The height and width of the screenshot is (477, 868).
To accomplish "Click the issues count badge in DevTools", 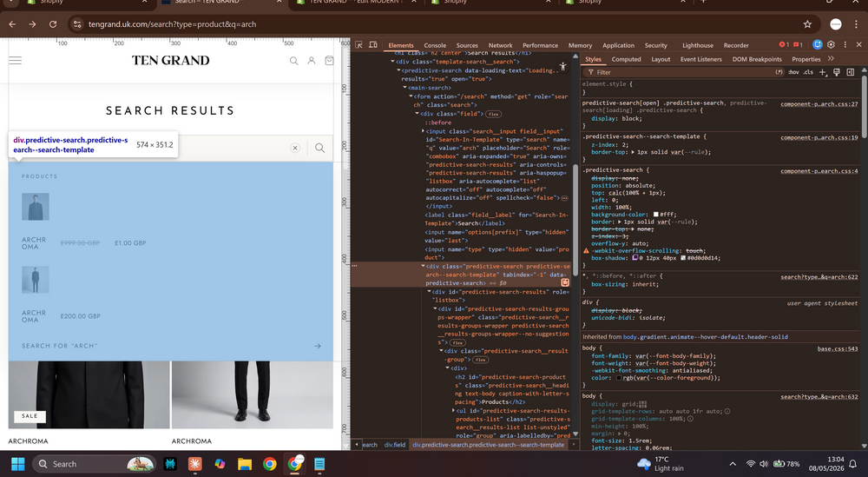I will (x=798, y=45).
